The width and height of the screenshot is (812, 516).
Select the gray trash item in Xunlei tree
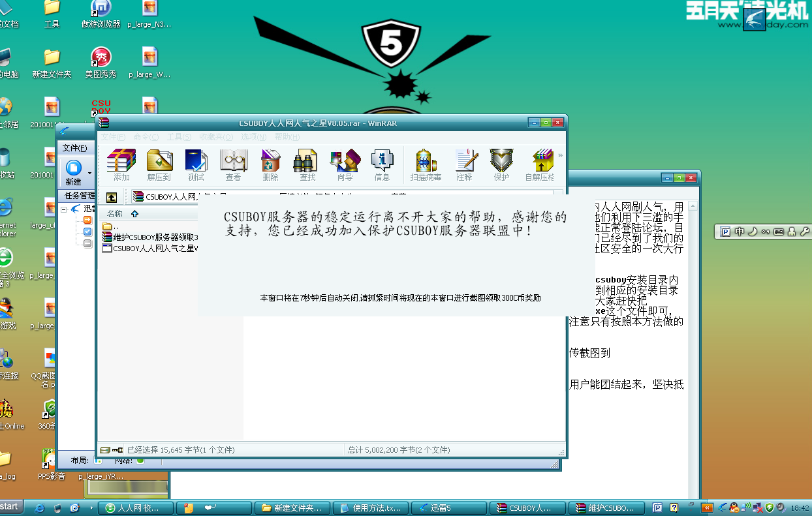(88, 243)
